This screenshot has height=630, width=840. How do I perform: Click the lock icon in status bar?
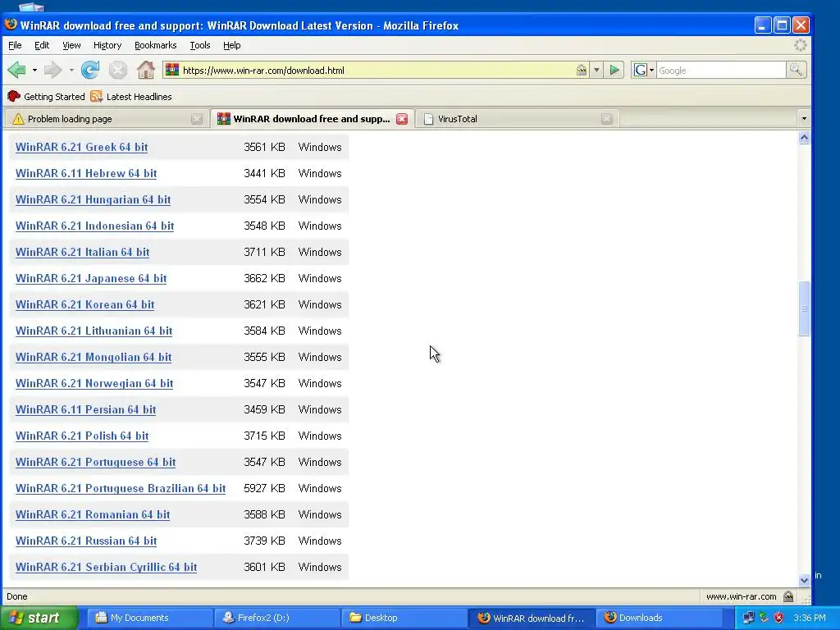[x=788, y=596]
